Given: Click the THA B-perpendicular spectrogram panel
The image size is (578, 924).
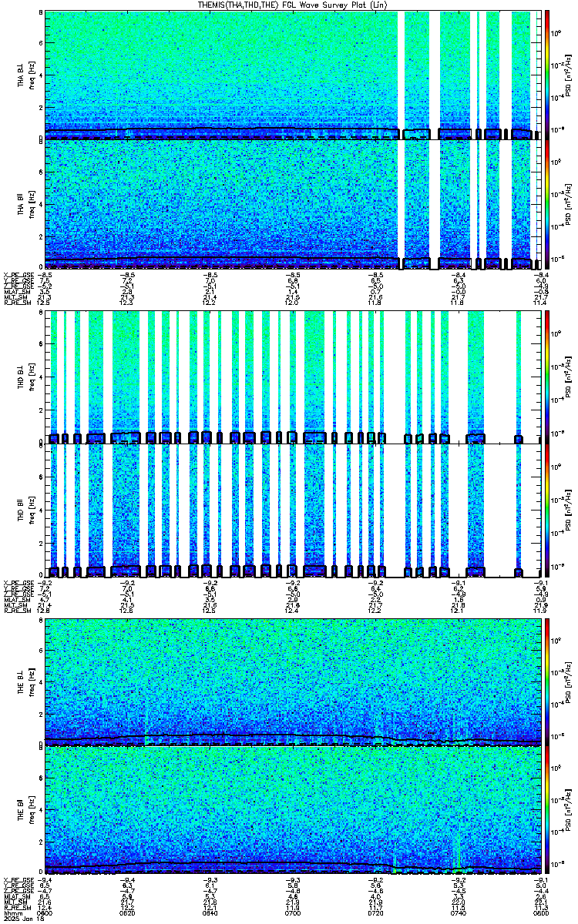Looking at the screenshot, I should tap(292, 75).
